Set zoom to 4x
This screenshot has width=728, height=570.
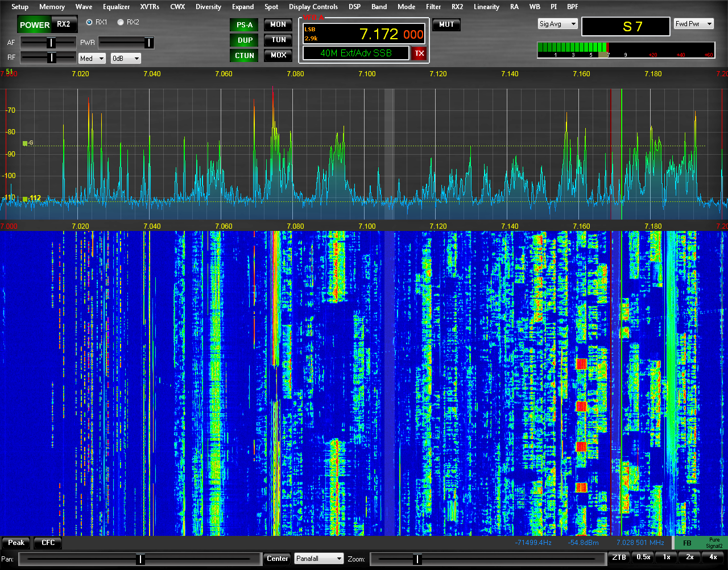(x=713, y=557)
